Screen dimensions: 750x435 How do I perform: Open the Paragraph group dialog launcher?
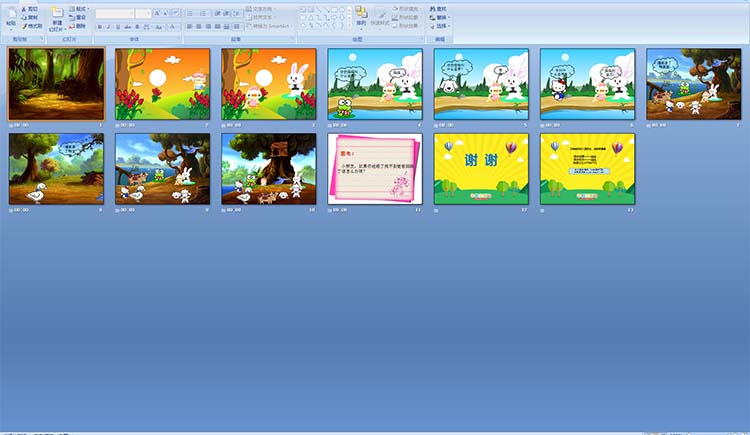coord(292,38)
